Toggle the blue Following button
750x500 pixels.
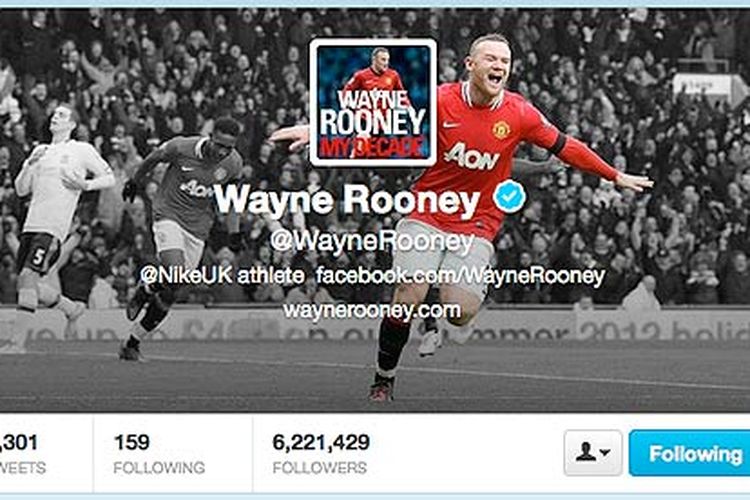click(689, 453)
